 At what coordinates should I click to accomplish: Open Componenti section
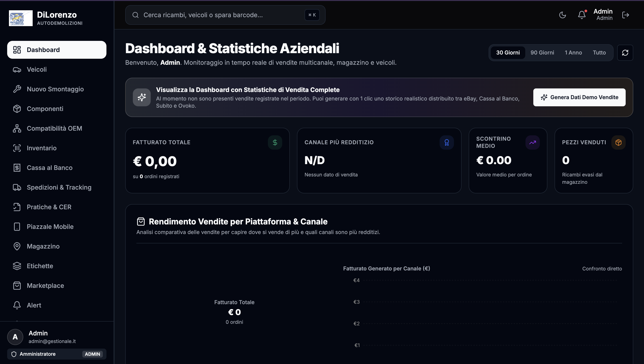[57, 109]
